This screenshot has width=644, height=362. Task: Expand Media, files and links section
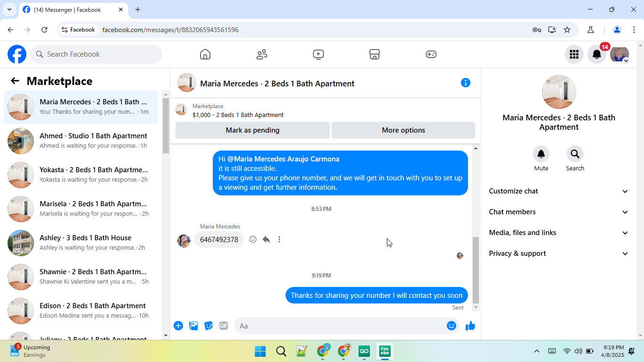559,233
